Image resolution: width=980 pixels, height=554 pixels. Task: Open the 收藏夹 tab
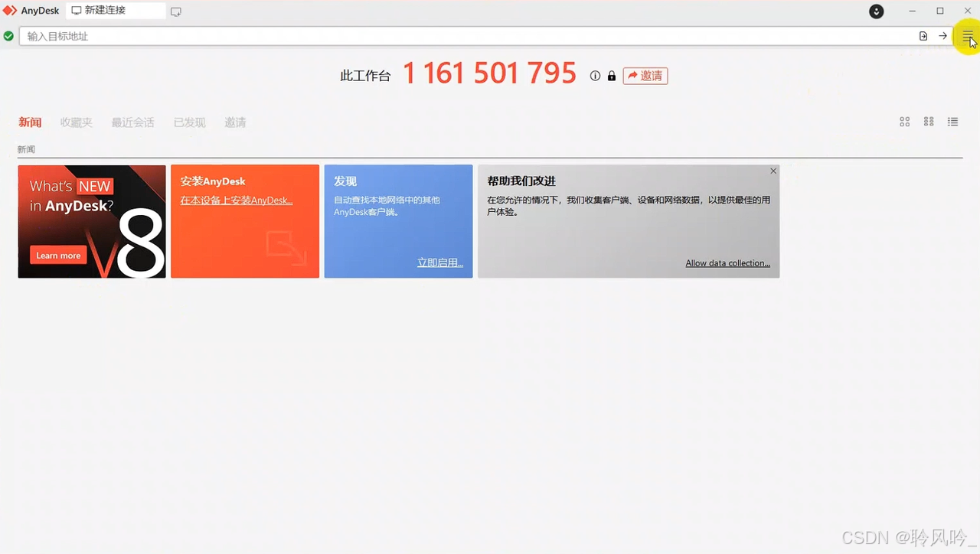tap(76, 122)
